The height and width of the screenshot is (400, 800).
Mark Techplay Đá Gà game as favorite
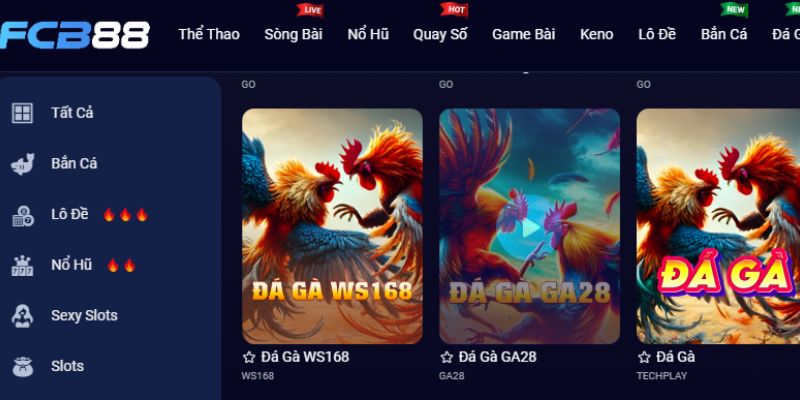644,357
